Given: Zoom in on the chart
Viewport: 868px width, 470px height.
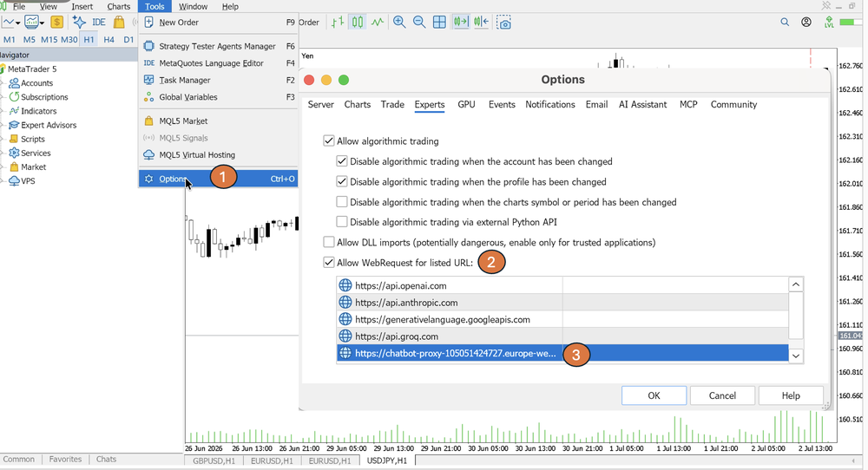Looking at the screenshot, I should 399,23.
